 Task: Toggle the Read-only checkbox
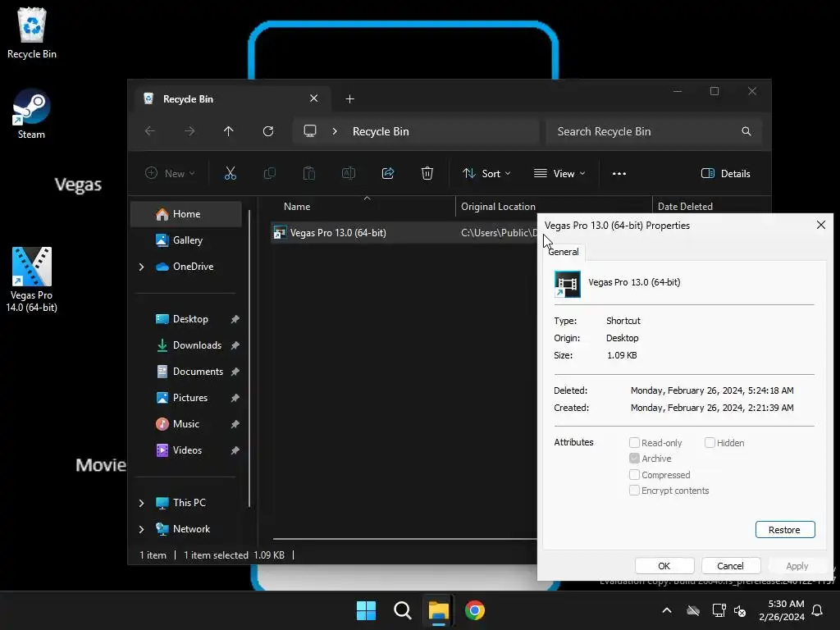[x=634, y=442]
